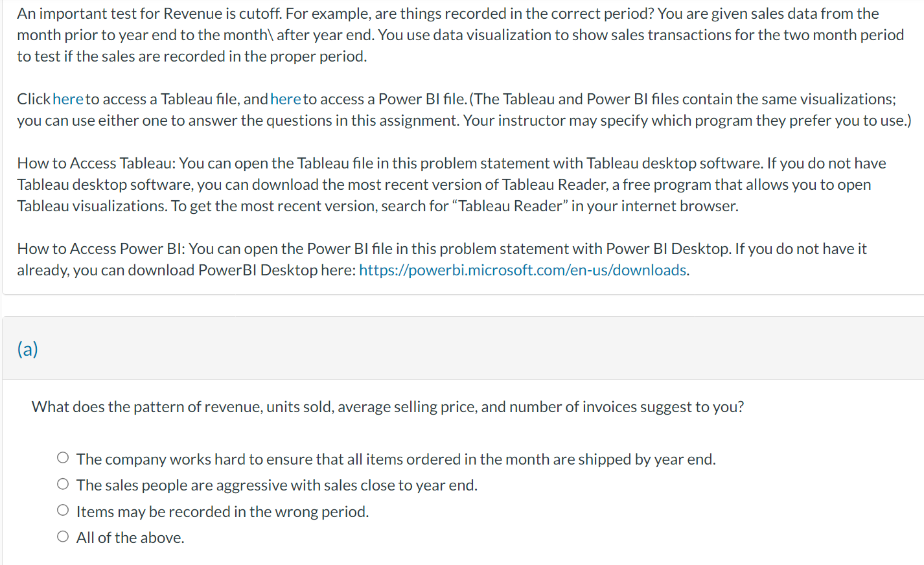The height and width of the screenshot is (565, 924).
Task: Mark radio "Items may be recorded in wrong period"
Action: point(63,511)
